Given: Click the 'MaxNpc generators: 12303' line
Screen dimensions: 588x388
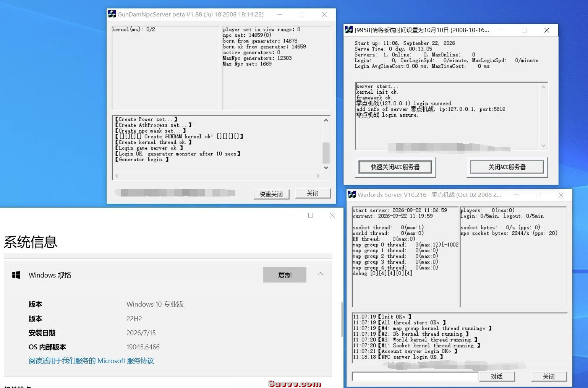Looking at the screenshot, I should (257, 58).
